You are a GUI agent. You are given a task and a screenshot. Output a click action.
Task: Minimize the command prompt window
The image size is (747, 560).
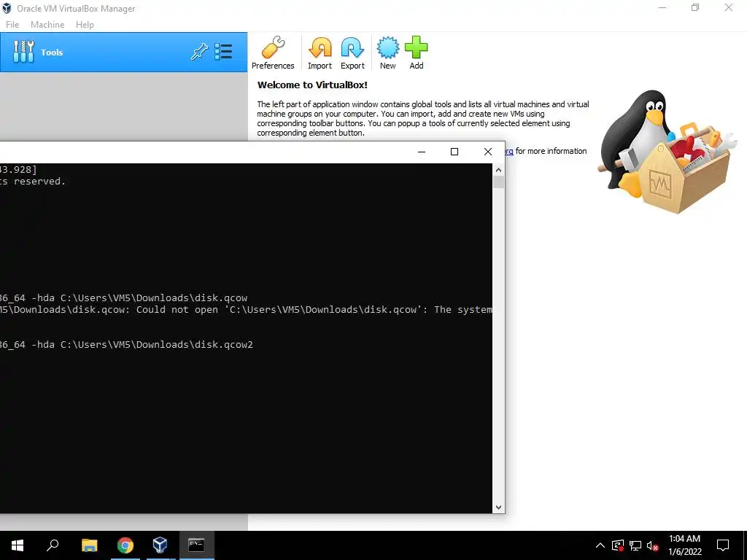[x=422, y=152]
